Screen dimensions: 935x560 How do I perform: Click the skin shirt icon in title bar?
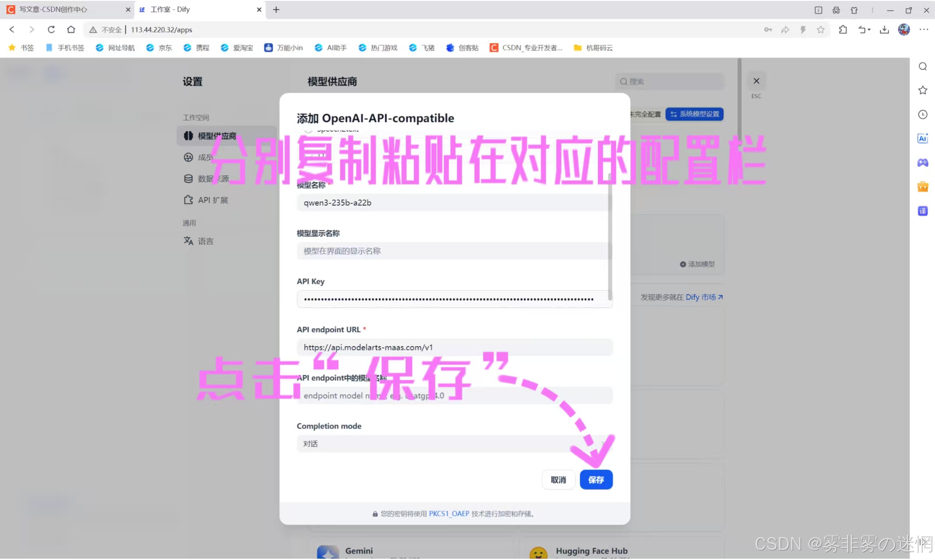pos(854,10)
